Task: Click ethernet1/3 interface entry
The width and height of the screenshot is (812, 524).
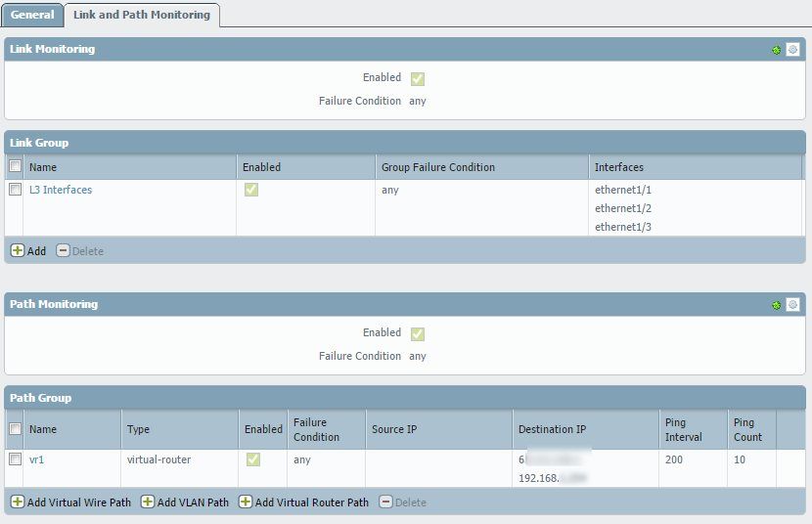Action: click(623, 227)
